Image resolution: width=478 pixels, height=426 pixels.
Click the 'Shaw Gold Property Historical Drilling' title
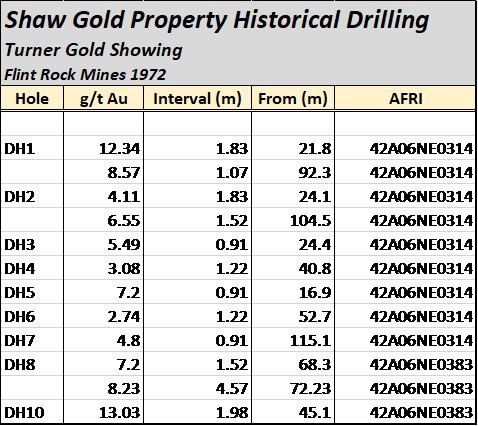pos(217,21)
